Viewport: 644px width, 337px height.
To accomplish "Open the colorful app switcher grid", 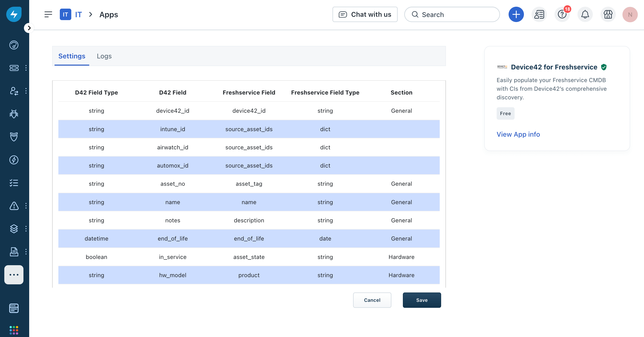I will (14, 330).
